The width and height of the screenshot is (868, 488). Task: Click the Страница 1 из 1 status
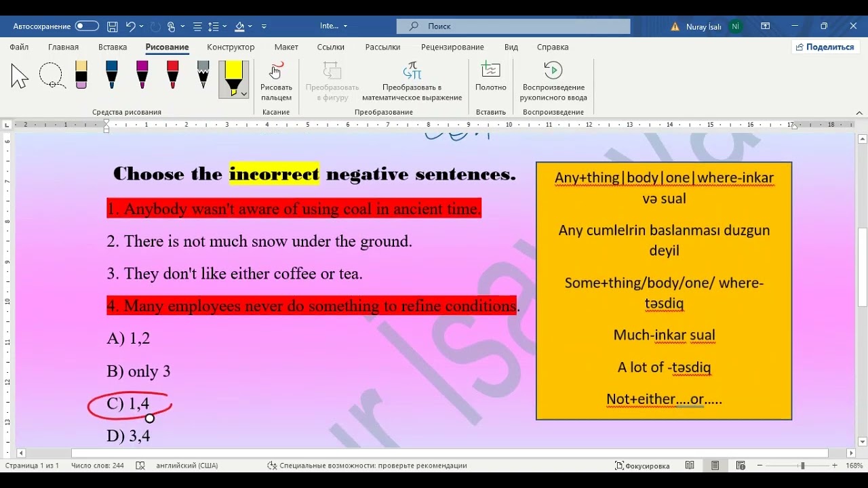pos(32,466)
